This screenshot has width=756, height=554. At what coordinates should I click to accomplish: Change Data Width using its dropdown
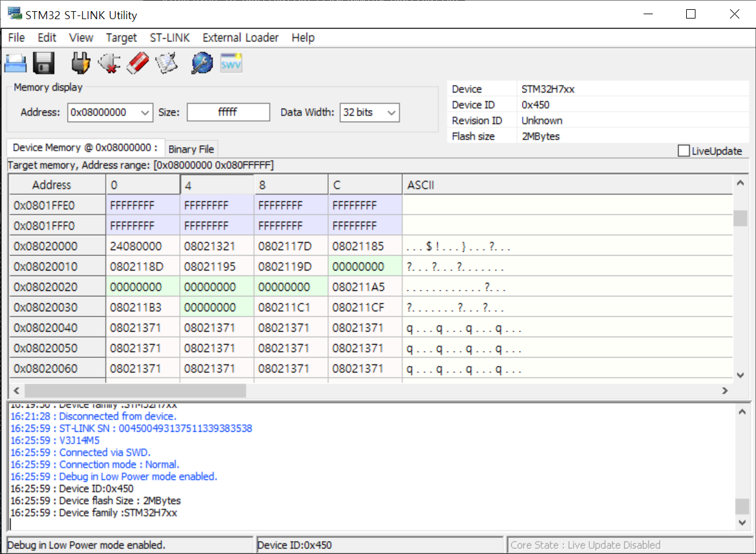tap(392, 112)
